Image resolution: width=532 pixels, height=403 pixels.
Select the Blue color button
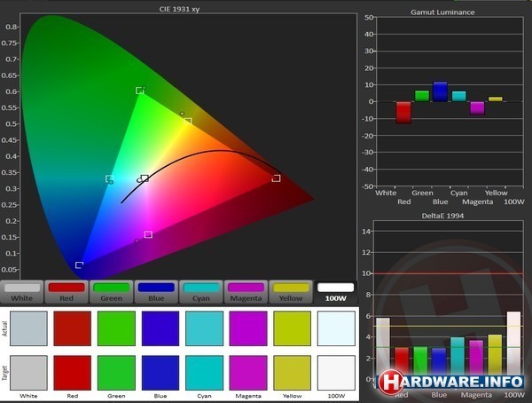click(x=156, y=292)
